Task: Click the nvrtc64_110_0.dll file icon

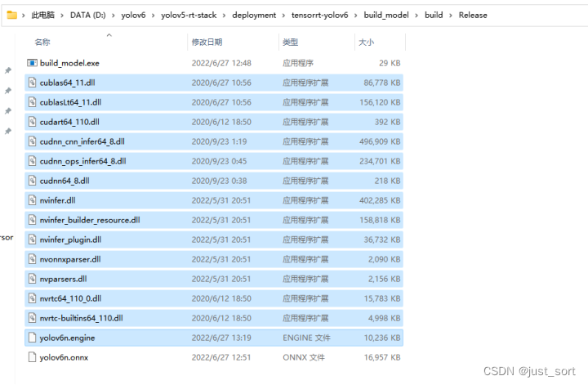Action: pyautogui.click(x=32, y=298)
